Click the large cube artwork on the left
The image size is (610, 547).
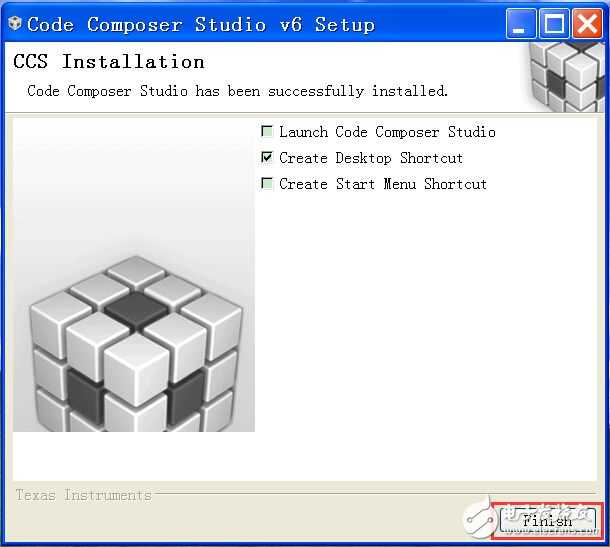[x=134, y=343]
